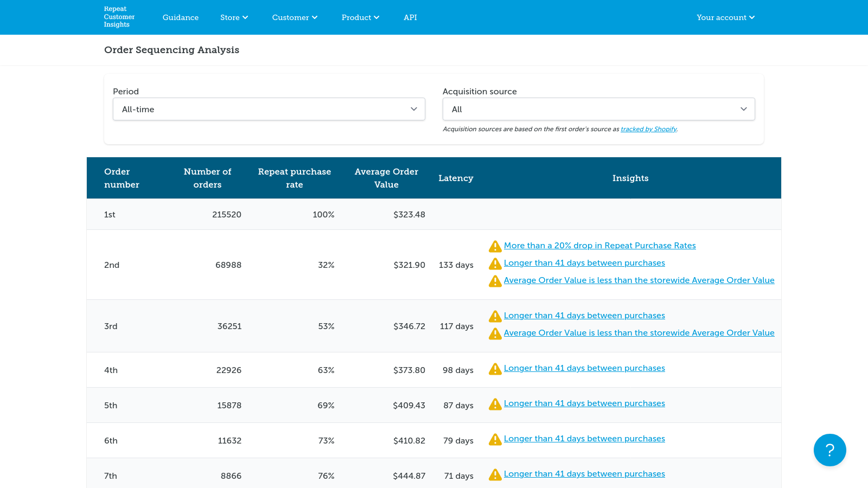Select the 117 days latency cell

click(457, 326)
